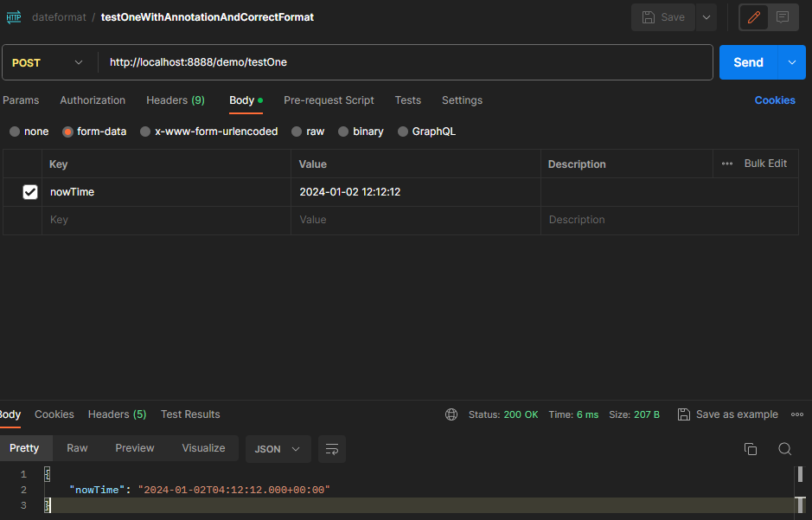Viewport: 812px width, 520px height.
Task: Open response panel more options ellipsis
Action: pos(797,414)
